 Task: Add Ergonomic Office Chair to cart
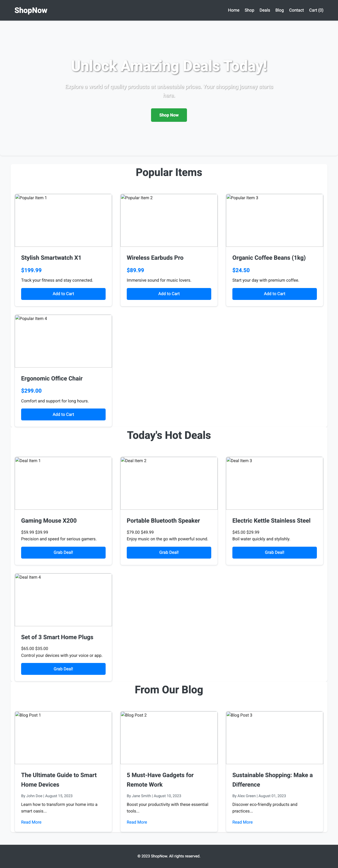[x=63, y=414]
